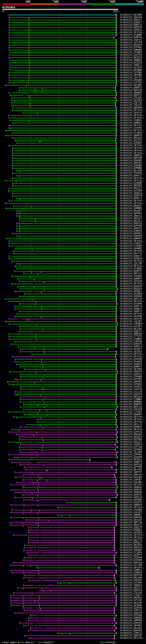The width and height of the screenshot is (146, 644).
Task: Select hit UniRef100_C5MFE3
Action: tap(131, 570)
